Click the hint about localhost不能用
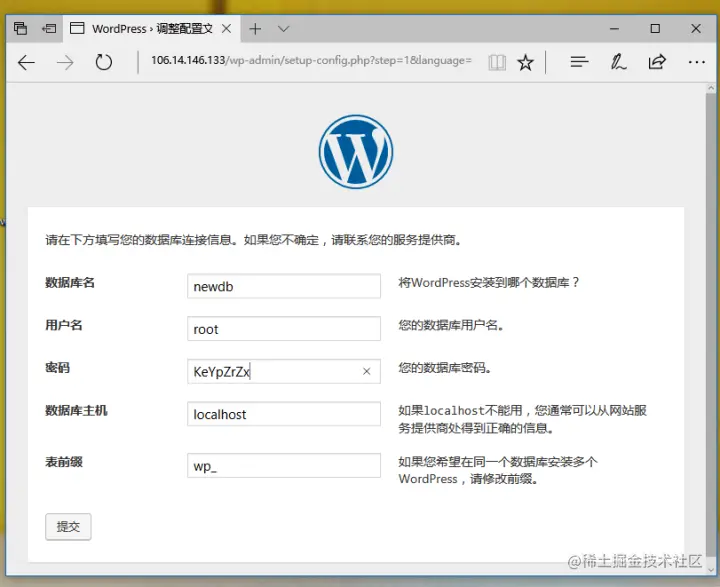 click(523, 419)
